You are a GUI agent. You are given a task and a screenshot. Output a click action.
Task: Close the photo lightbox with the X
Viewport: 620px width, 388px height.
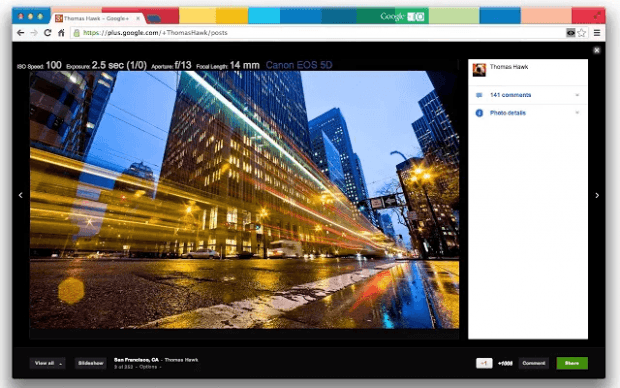tap(597, 50)
